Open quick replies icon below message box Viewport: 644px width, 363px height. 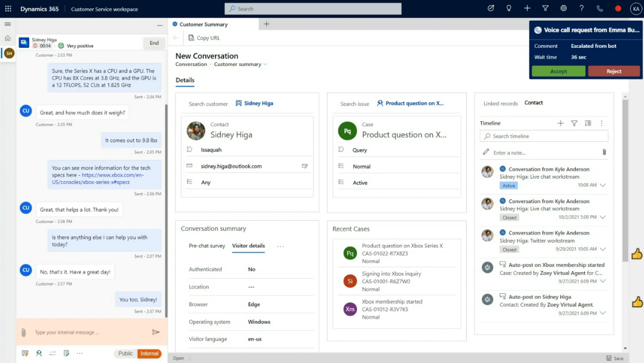(25, 353)
